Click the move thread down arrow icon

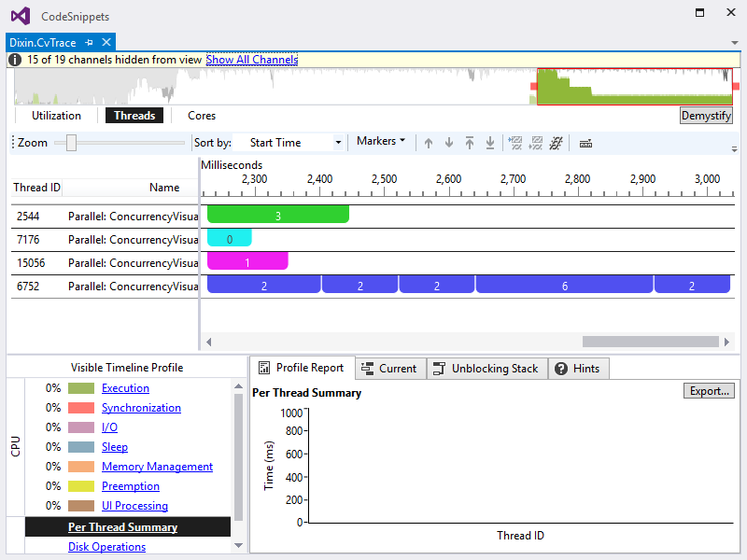pyautogui.click(x=449, y=143)
